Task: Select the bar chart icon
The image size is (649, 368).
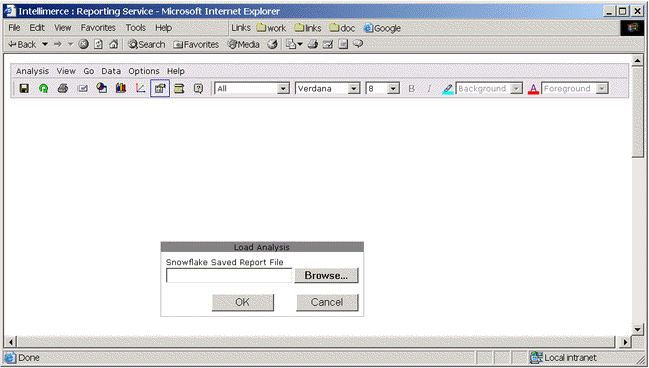Action: tap(121, 88)
